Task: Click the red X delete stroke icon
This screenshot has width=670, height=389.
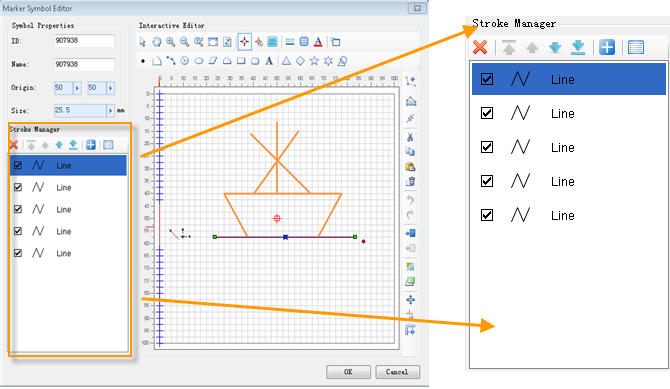Action: pyautogui.click(x=14, y=145)
